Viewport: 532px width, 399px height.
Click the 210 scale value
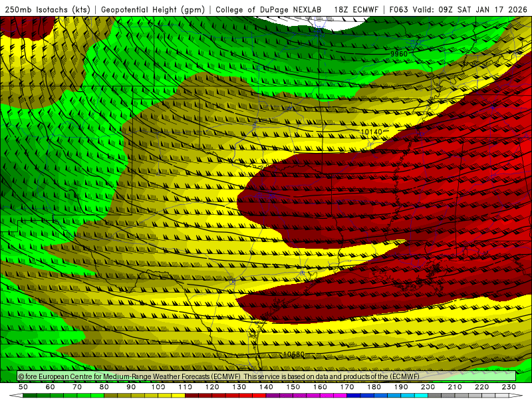[455, 387]
